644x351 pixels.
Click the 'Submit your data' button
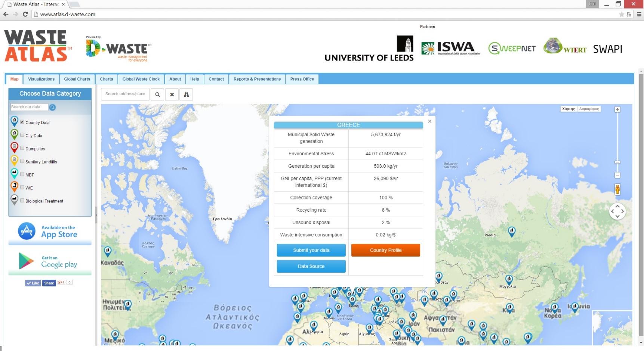[x=311, y=250]
